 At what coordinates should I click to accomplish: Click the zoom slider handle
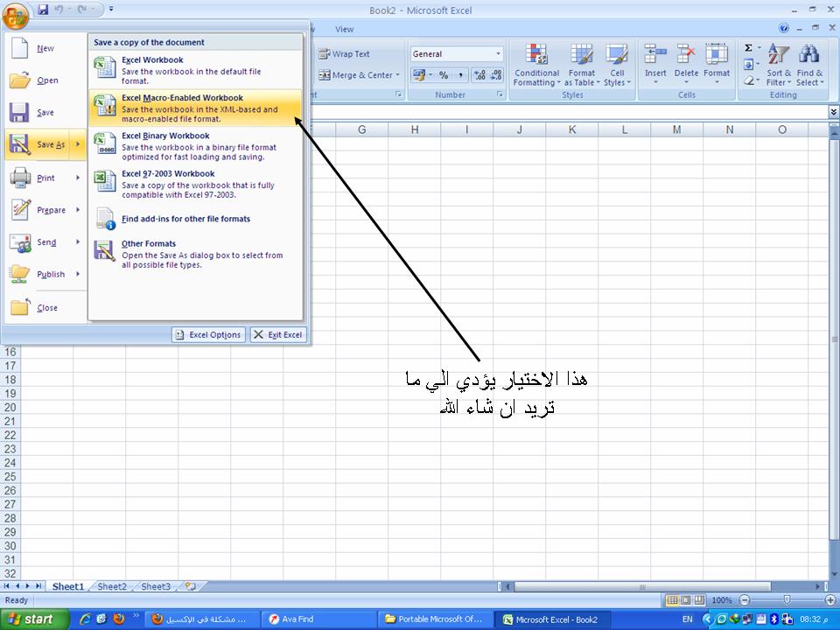tap(787, 600)
